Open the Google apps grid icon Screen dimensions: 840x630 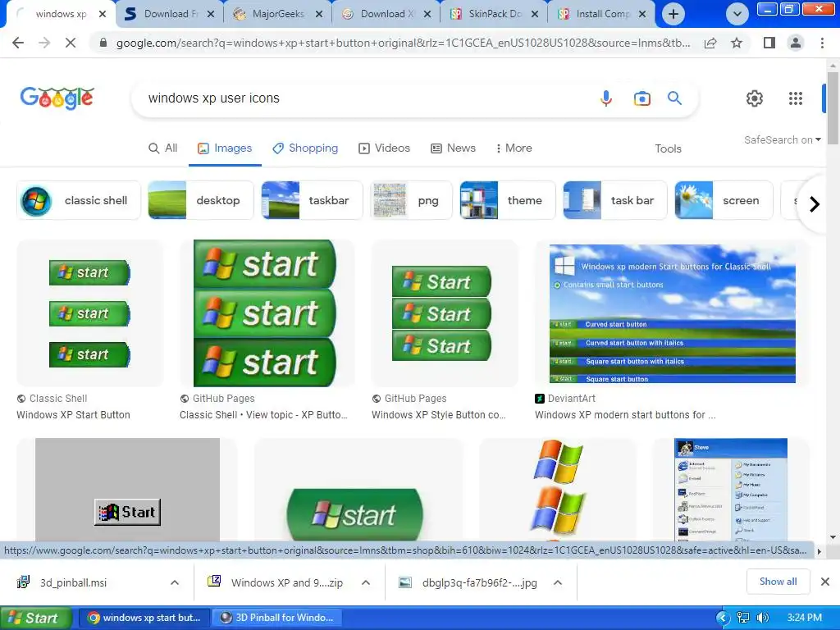(796, 98)
